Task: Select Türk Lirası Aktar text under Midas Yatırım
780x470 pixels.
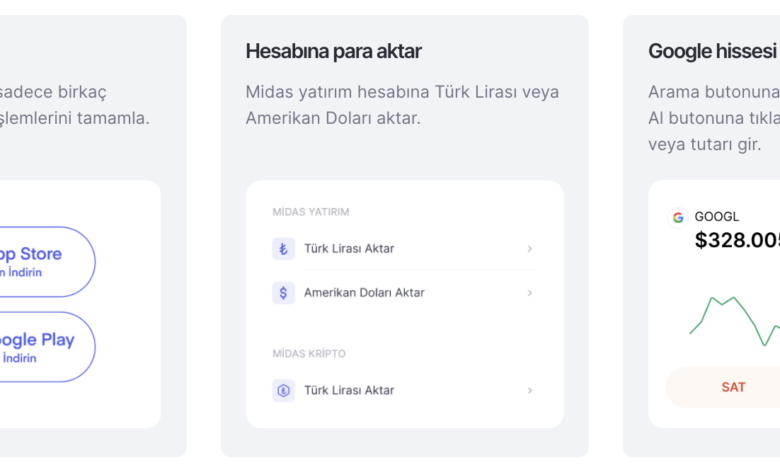Action: [x=349, y=249]
